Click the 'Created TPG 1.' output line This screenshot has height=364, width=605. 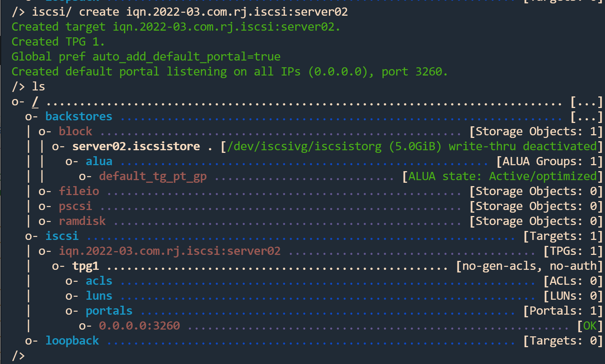(x=58, y=42)
